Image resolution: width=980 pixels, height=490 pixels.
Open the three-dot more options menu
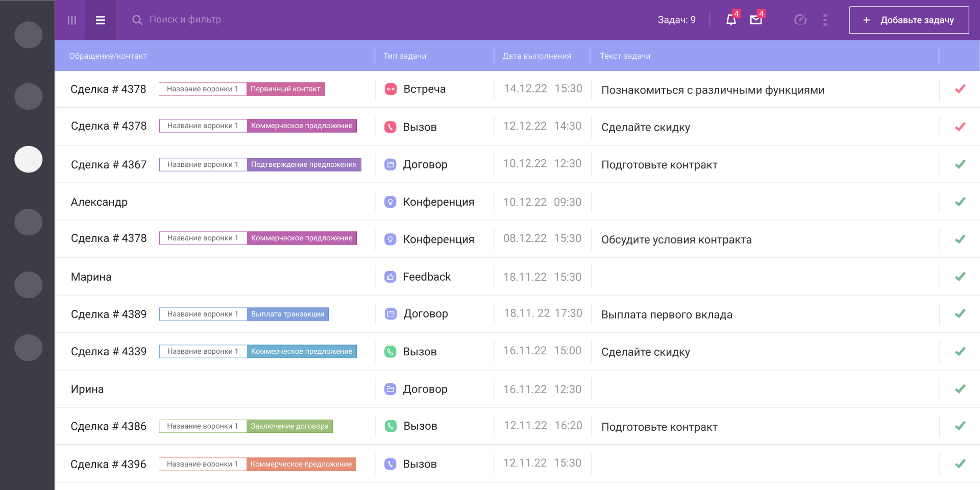[x=825, y=20]
